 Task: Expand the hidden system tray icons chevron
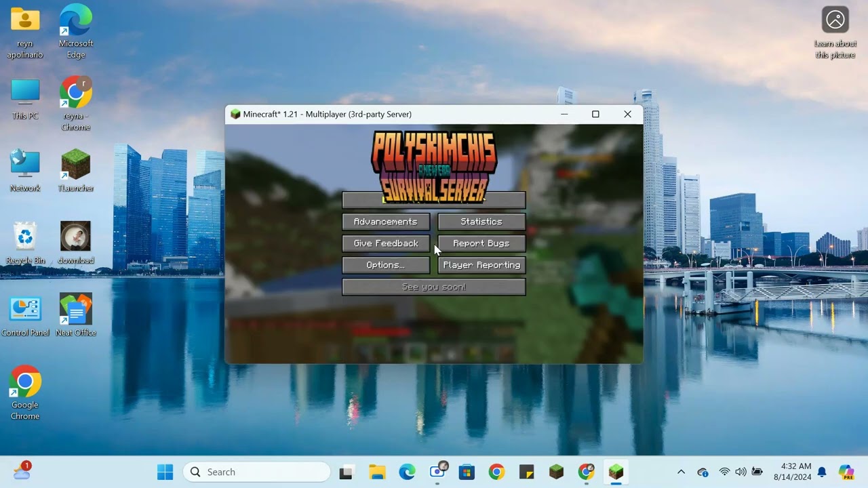[681, 472]
